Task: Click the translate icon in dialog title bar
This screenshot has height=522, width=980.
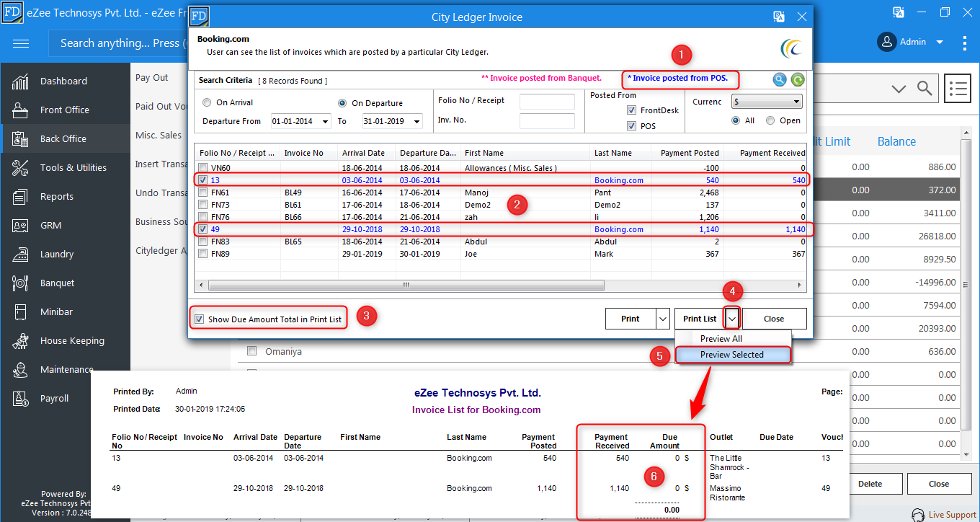Action: pos(779,17)
